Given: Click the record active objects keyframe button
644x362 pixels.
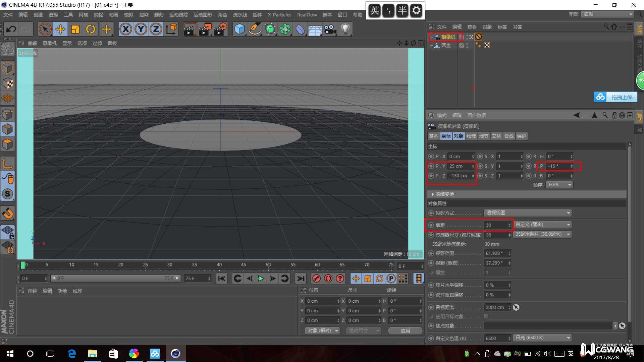Looking at the screenshot, I should pos(316,279).
